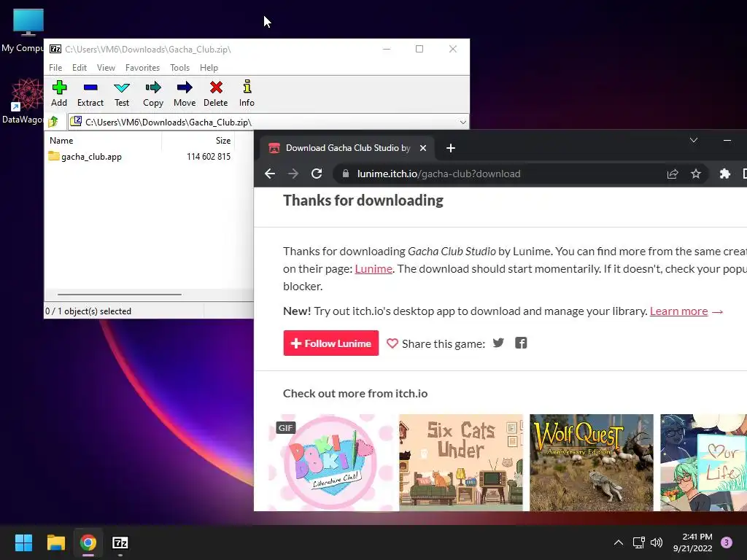The image size is (747, 560).
Task: Open the volume control in system tray
Action: [x=657, y=542]
